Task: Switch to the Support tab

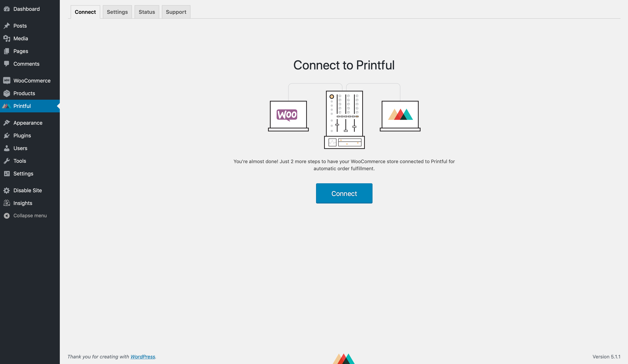Action: [x=176, y=12]
